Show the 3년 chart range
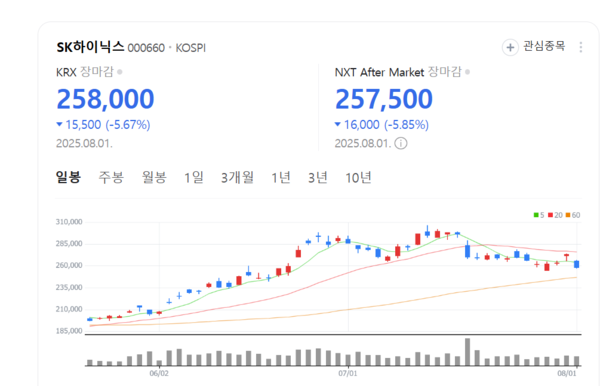Viewport: 600px width, 386px height. (318, 177)
